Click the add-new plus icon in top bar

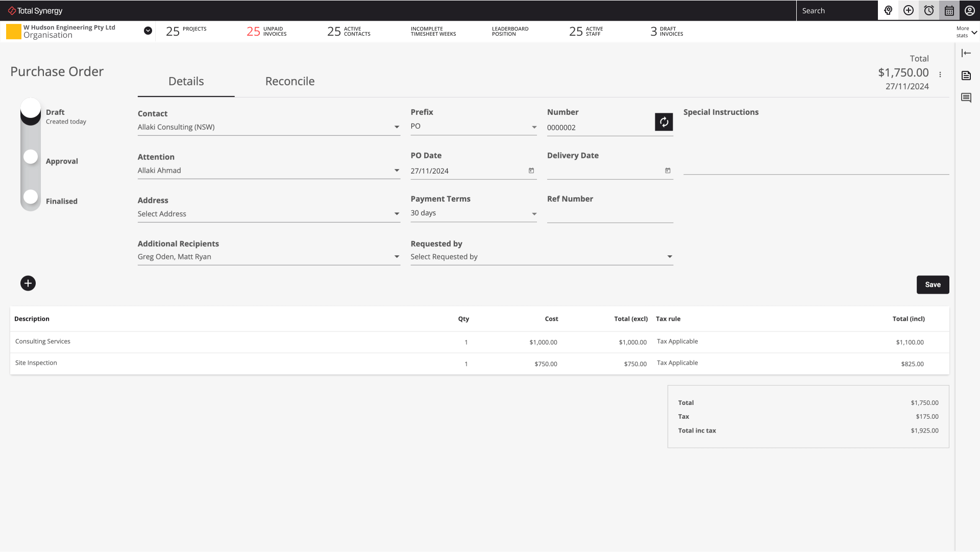tap(908, 10)
